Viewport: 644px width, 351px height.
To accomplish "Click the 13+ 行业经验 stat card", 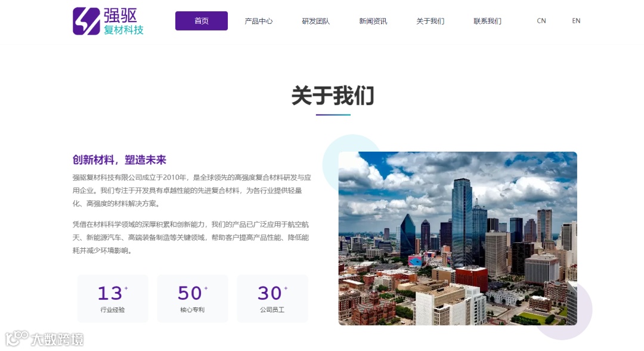I will [x=113, y=298].
